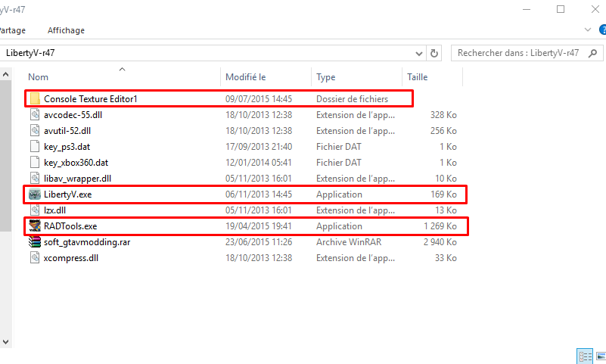
Task: Select the file name avcodec-55.dll
Action: pos(73,115)
